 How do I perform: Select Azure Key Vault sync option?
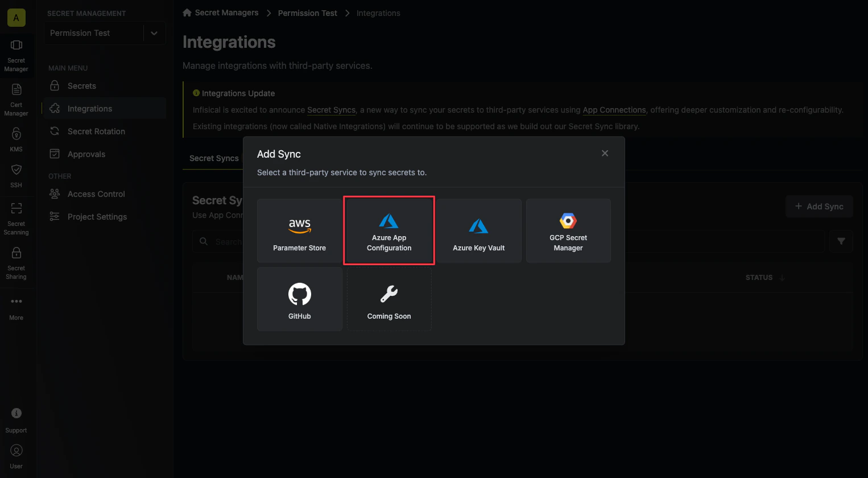click(478, 230)
